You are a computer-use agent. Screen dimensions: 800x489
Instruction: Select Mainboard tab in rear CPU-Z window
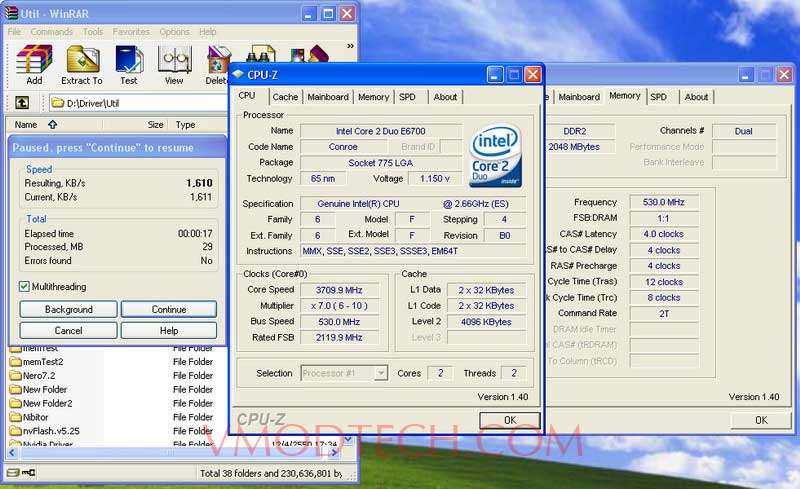tap(579, 96)
